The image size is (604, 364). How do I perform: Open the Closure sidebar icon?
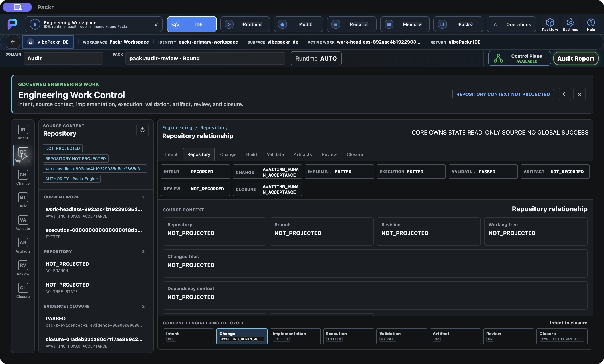pyautogui.click(x=23, y=291)
